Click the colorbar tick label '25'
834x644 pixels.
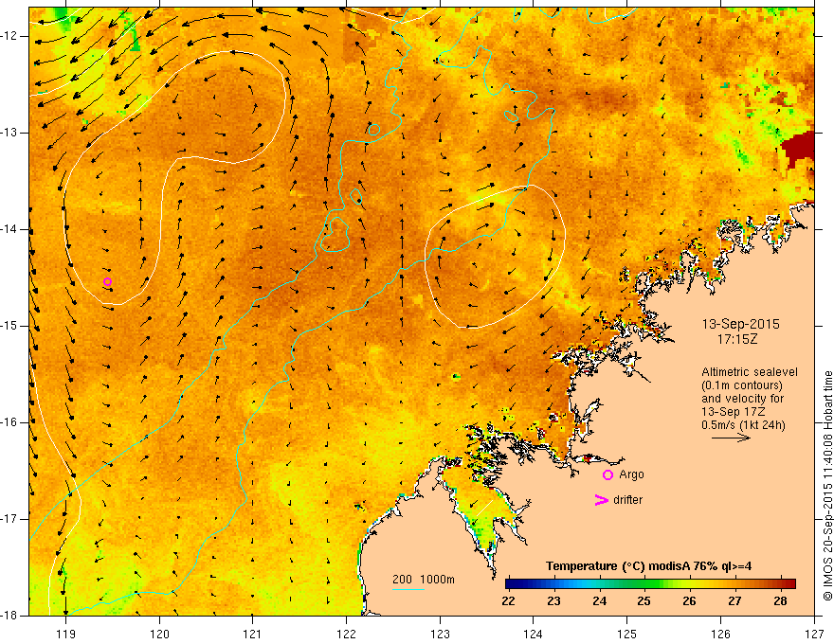pyautogui.click(x=644, y=601)
